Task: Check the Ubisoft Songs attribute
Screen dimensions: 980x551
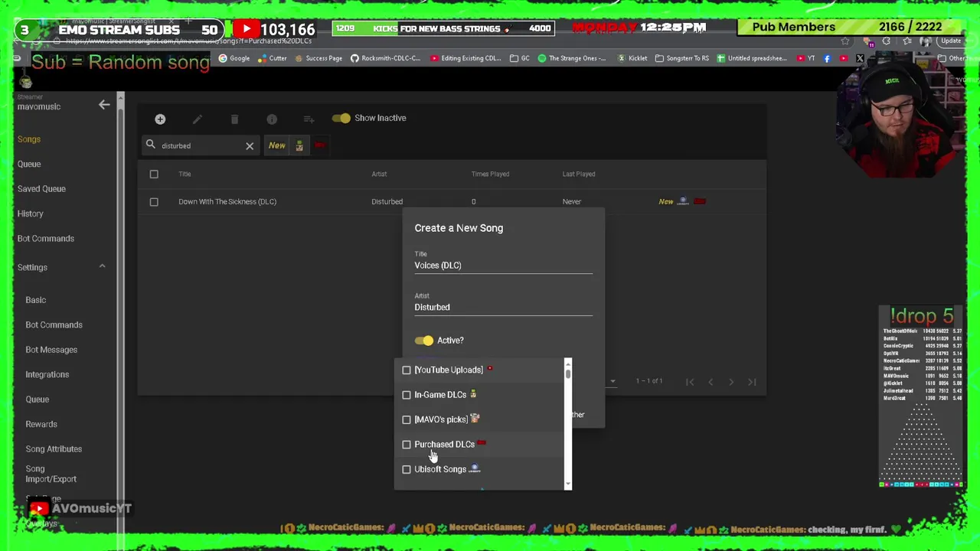Action: click(x=407, y=469)
